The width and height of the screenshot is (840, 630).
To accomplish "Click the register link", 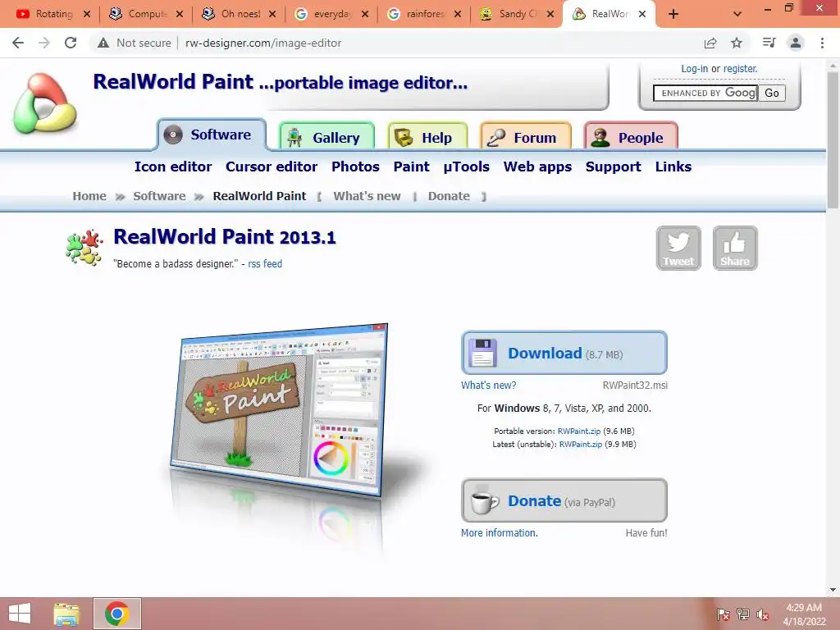I will coord(741,69).
